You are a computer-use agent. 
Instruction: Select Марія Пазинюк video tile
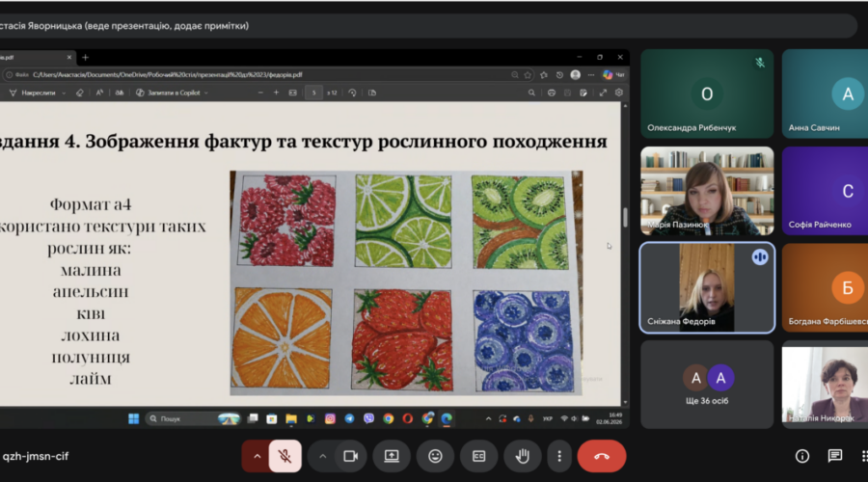(x=707, y=191)
